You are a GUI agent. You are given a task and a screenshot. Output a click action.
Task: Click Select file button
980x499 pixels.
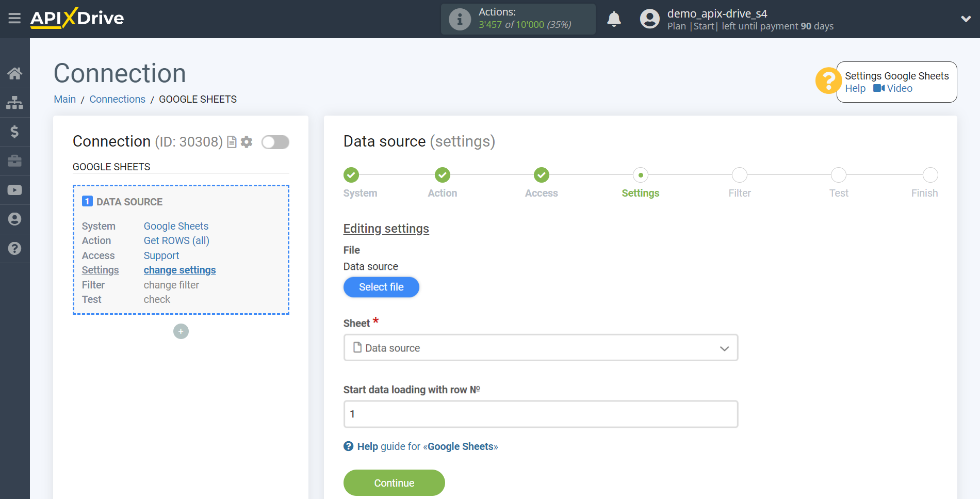point(381,287)
